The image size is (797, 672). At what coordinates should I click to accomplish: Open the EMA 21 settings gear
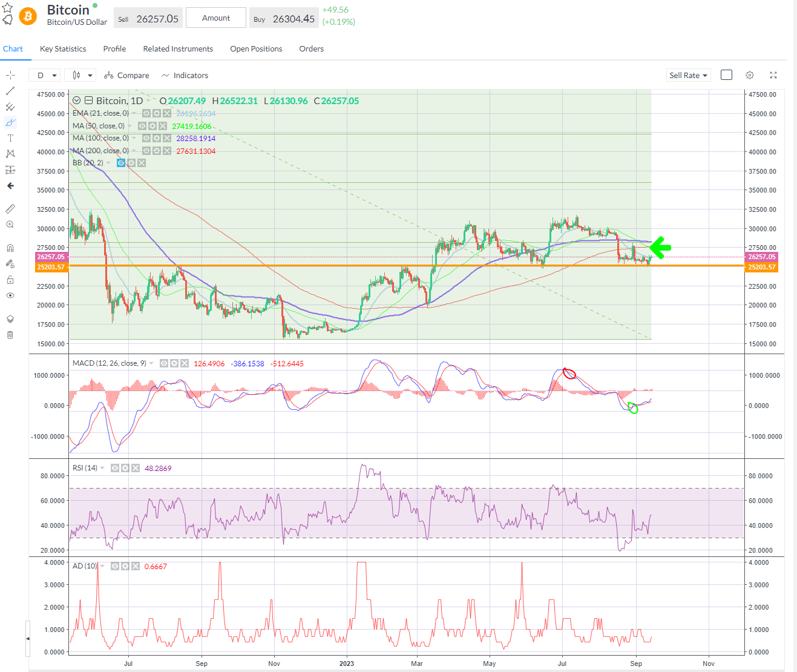coord(157,113)
